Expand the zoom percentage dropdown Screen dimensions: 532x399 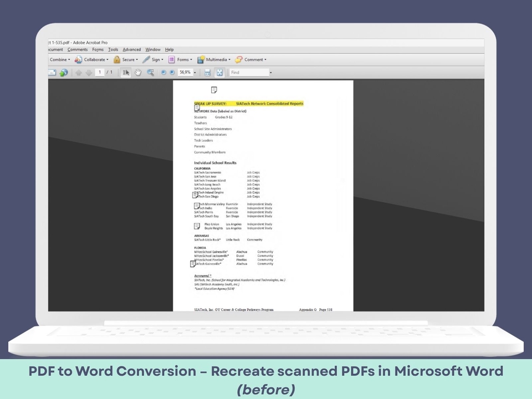(x=195, y=73)
